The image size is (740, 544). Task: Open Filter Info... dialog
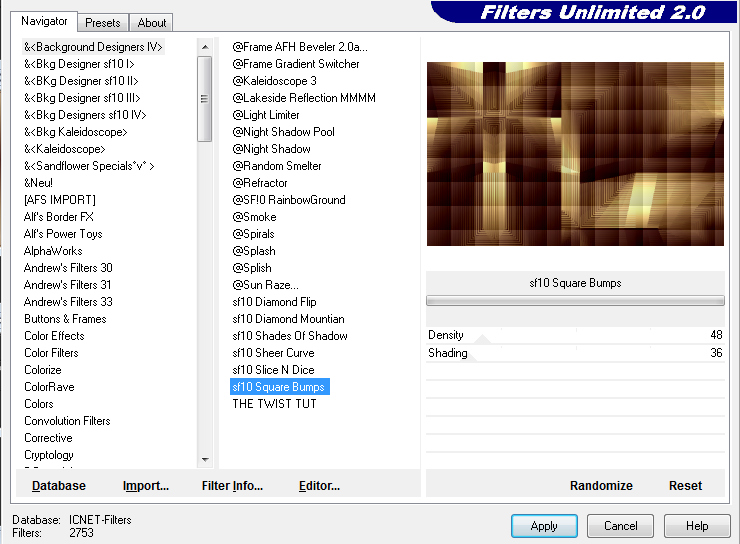(x=232, y=486)
